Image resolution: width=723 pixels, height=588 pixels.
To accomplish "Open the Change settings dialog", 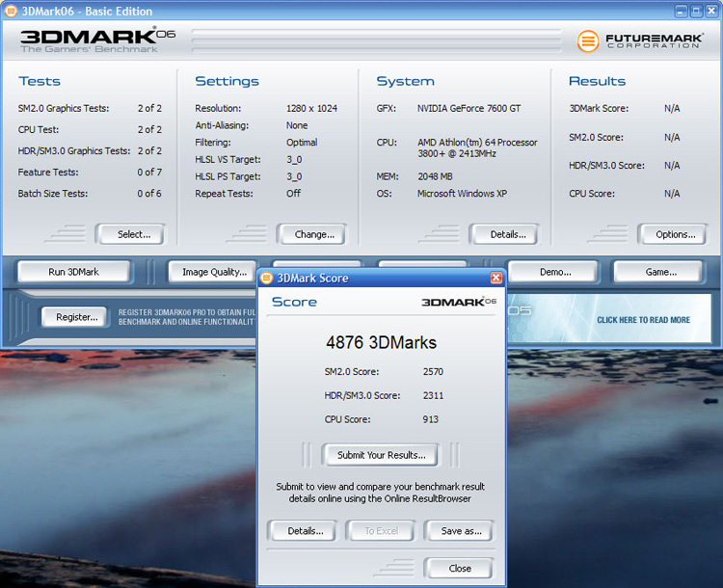I will pos(311,234).
